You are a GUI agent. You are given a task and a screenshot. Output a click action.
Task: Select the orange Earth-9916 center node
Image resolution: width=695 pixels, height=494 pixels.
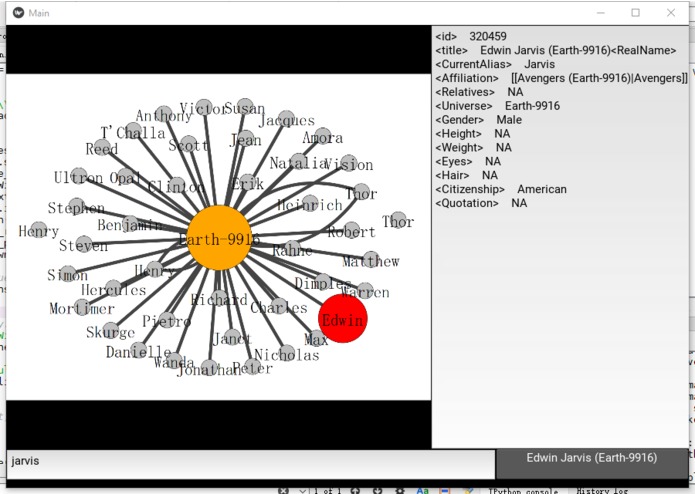point(219,238)
